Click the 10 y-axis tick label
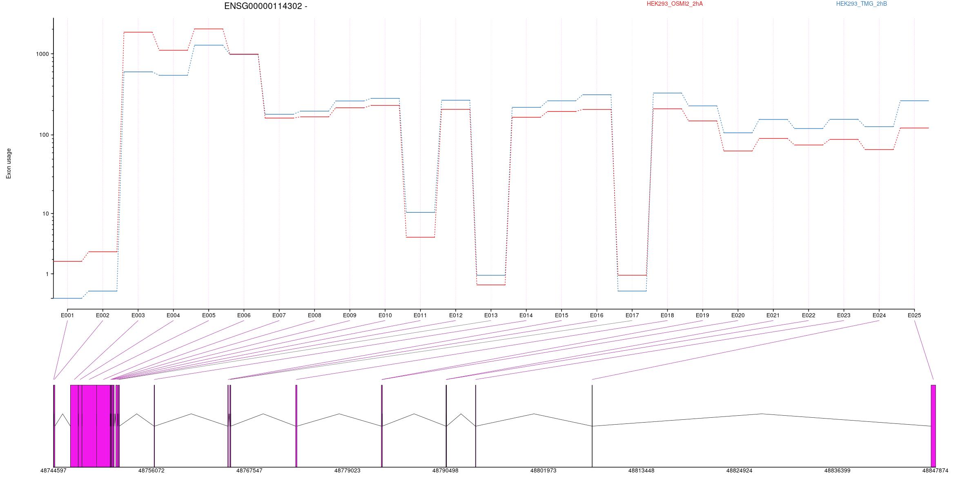Viewport: 980px width, 490px height. coord(45,214)
